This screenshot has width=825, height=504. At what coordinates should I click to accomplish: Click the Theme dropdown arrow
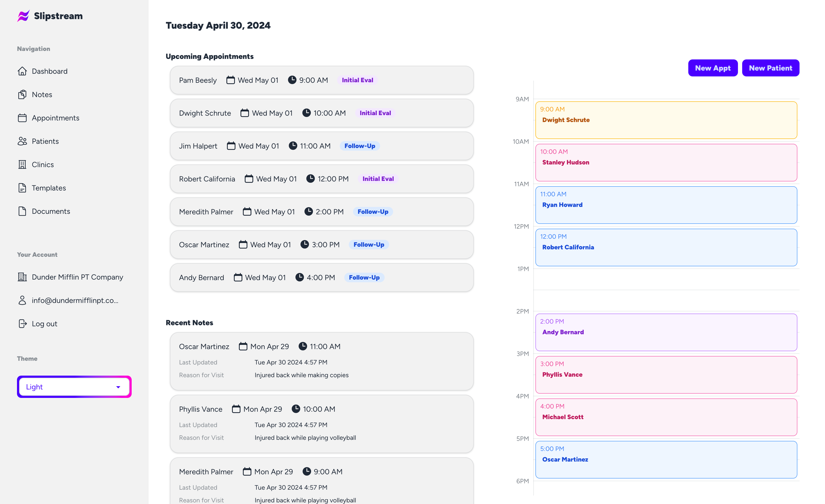tap(118, 387)
